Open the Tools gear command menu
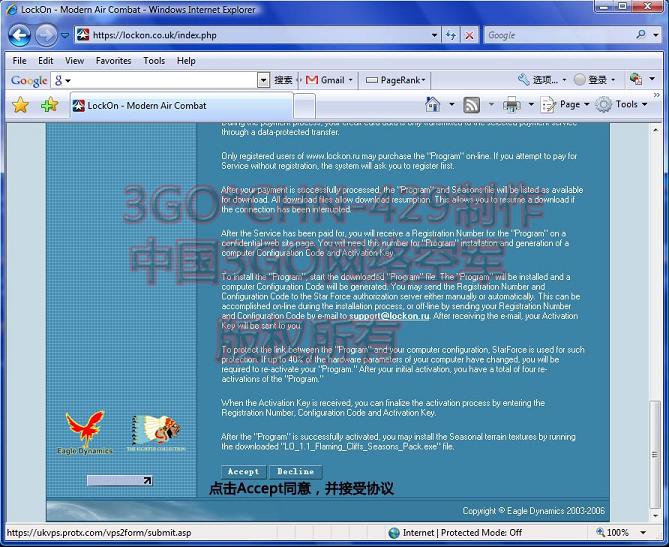The width and height of the screenshot is (669, 547). [x=621, y=105]
